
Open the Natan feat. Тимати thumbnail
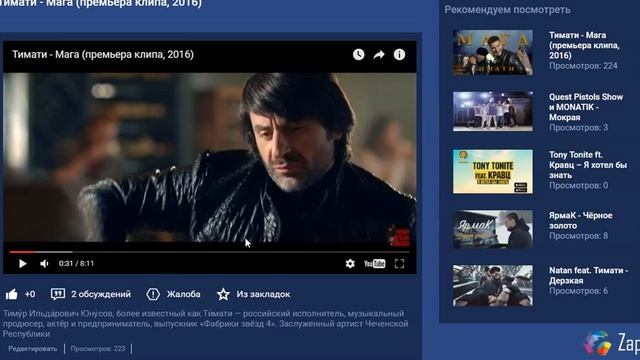click(493, 286)
